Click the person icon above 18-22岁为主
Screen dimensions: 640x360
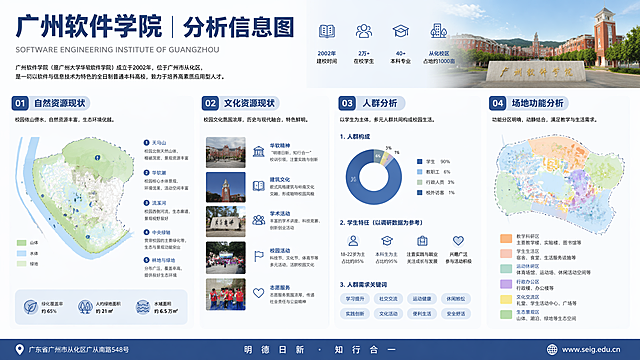[353, 241]
